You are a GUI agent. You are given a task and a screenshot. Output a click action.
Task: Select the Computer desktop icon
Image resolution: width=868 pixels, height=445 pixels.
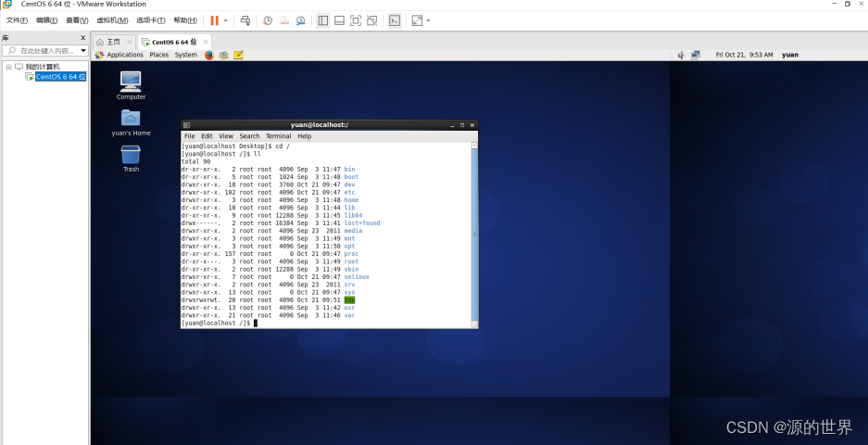click(x=131, y=85)
